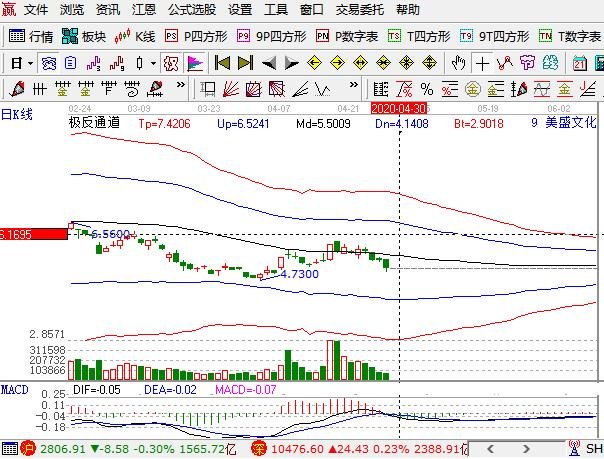The image size is (604, 459).
Task: Open the 江恩 menu
Action: pyautogui.click(x=144, y=9)
